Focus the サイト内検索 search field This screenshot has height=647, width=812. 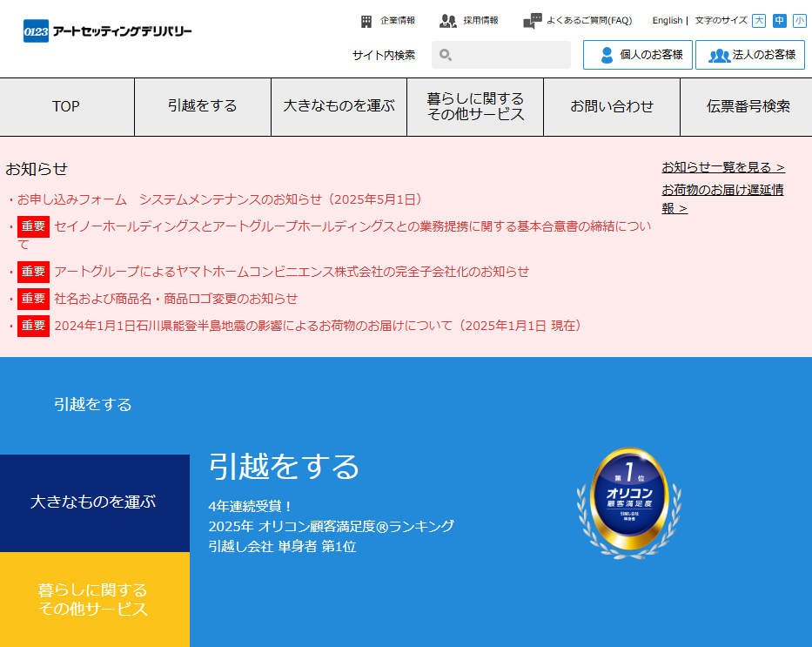coord(501,55)
